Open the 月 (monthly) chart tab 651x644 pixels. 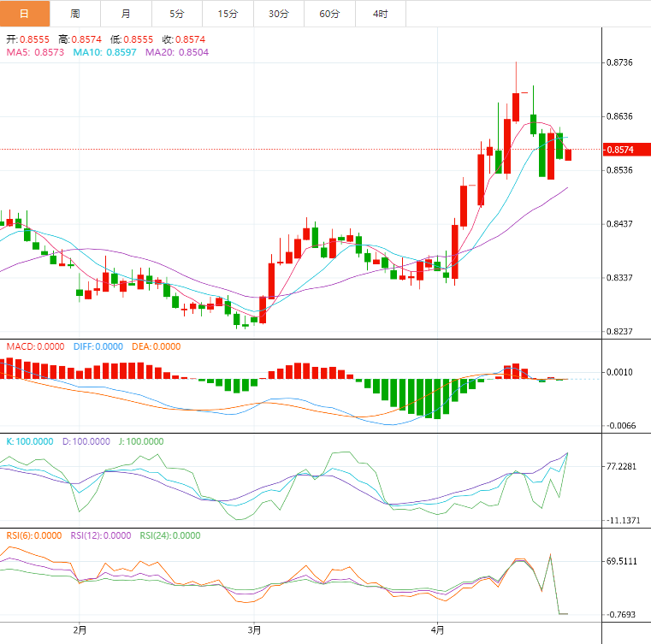(x=127, y=14)
